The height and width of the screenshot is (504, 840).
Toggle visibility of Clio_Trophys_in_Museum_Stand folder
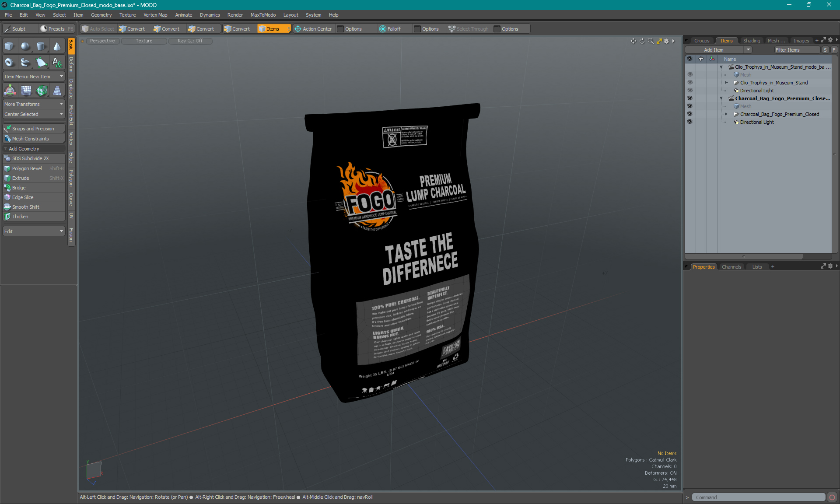click(x=689, y=83)
